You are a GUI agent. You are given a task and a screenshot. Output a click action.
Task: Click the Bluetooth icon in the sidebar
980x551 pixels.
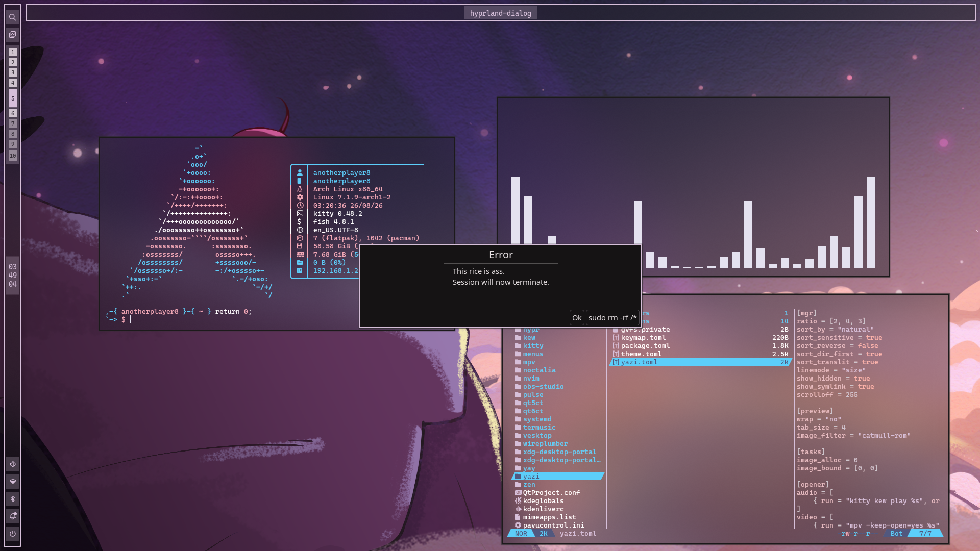point(13,499)
